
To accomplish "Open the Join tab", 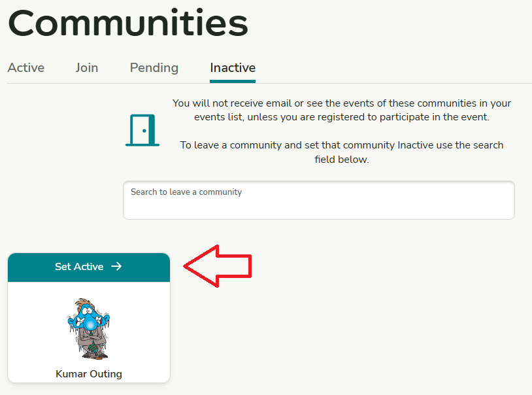I will (x=87, y=67).
